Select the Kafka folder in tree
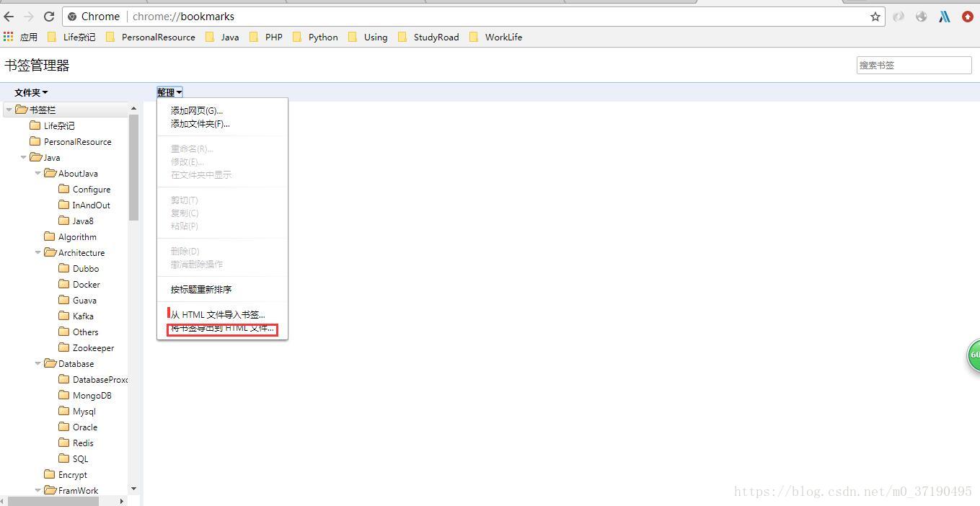980x506 pixels. coord(76,316)
